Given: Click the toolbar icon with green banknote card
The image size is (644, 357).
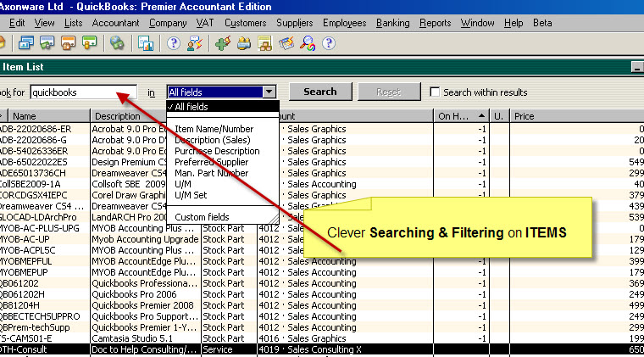Looking at the screenshot, I should 47,43.
